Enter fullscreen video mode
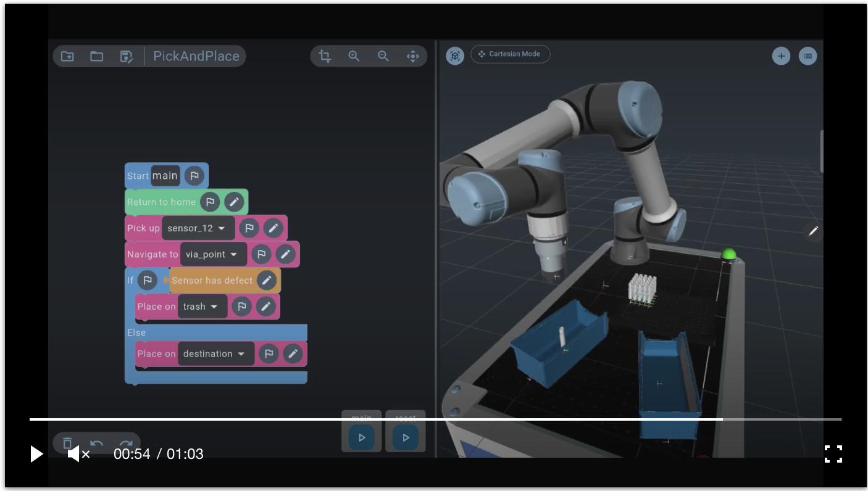The height and width of the screenshot is (491, 868). (x=833, y=454)
